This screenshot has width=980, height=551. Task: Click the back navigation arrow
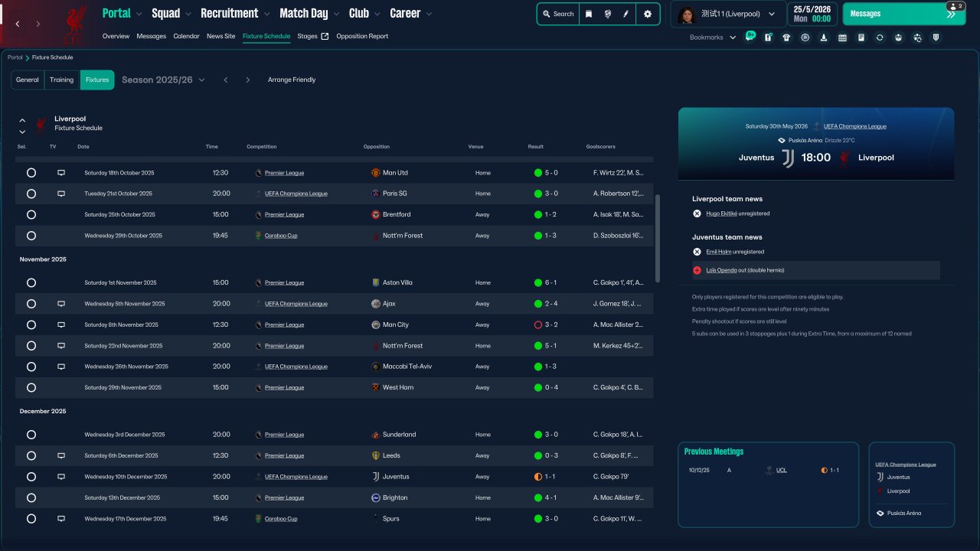coord(18,24)
